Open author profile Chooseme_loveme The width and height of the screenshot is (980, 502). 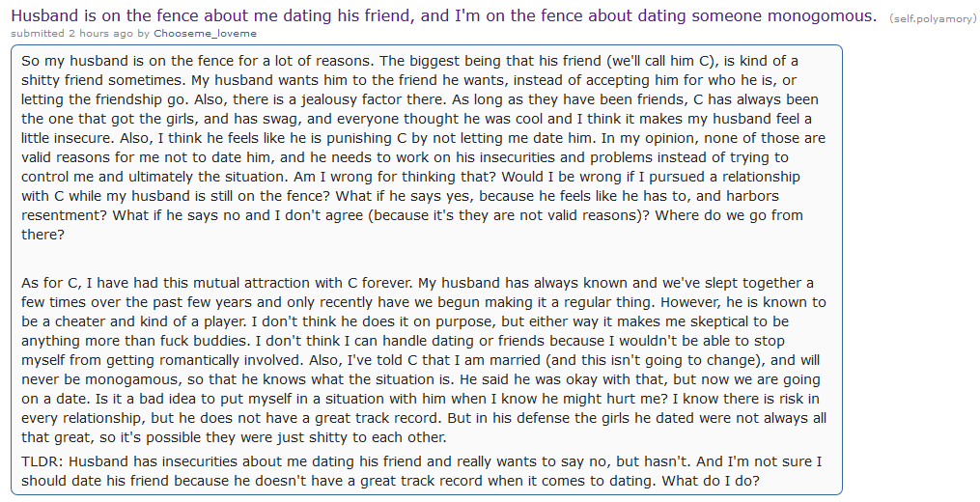pos(205,33)
